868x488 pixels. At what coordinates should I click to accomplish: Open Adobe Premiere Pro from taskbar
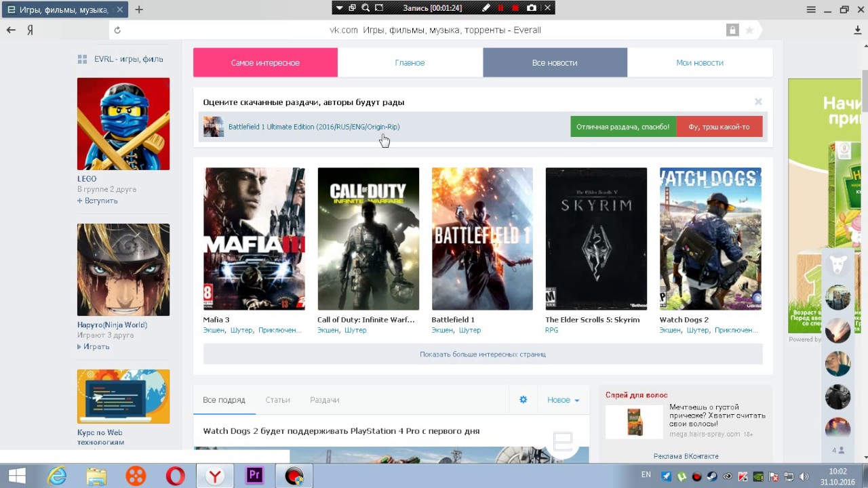[x=254, y=476]
